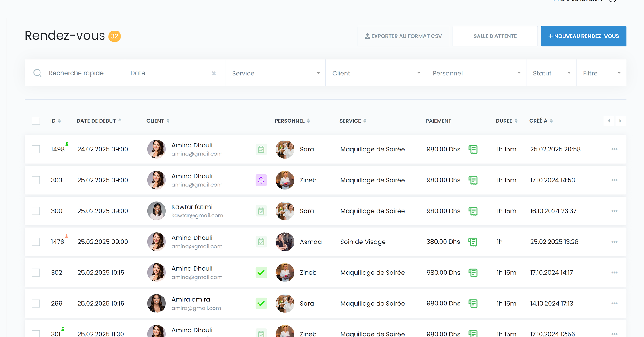This screenshot has height=337, width=644.
Task: Check the box for appointment 1498
Action: tap(36, 149)
